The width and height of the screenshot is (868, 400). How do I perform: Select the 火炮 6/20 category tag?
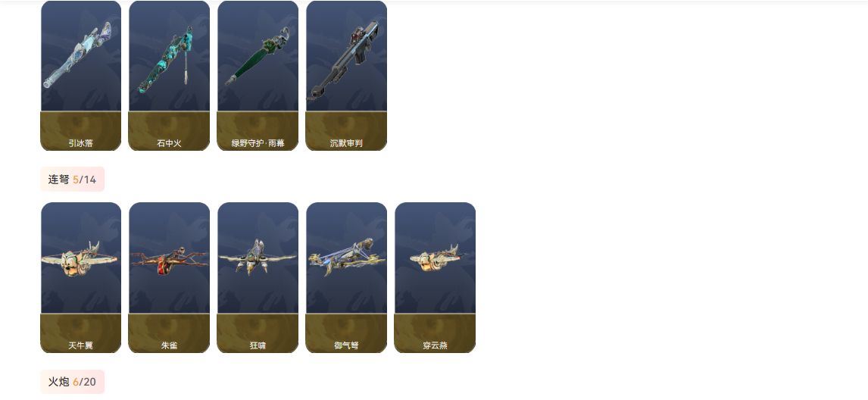coord(73,382)
